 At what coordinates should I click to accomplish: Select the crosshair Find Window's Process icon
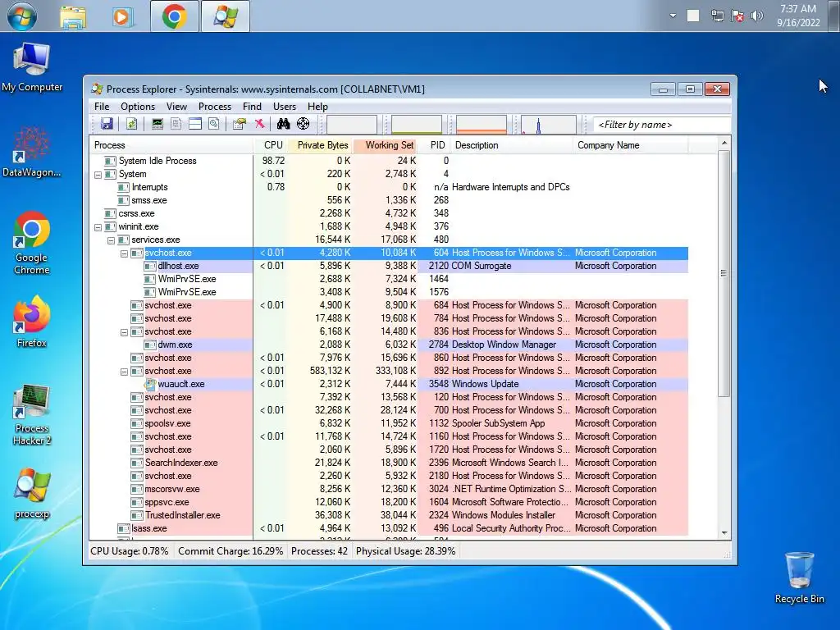tap(304, 125)
